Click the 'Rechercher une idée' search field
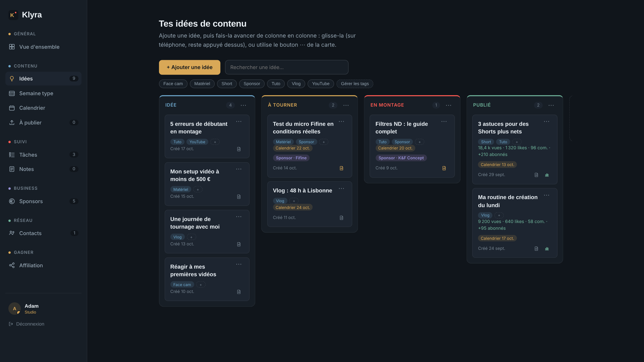The height and width of the screenshot is (362, 644). (x=286, y=67)
